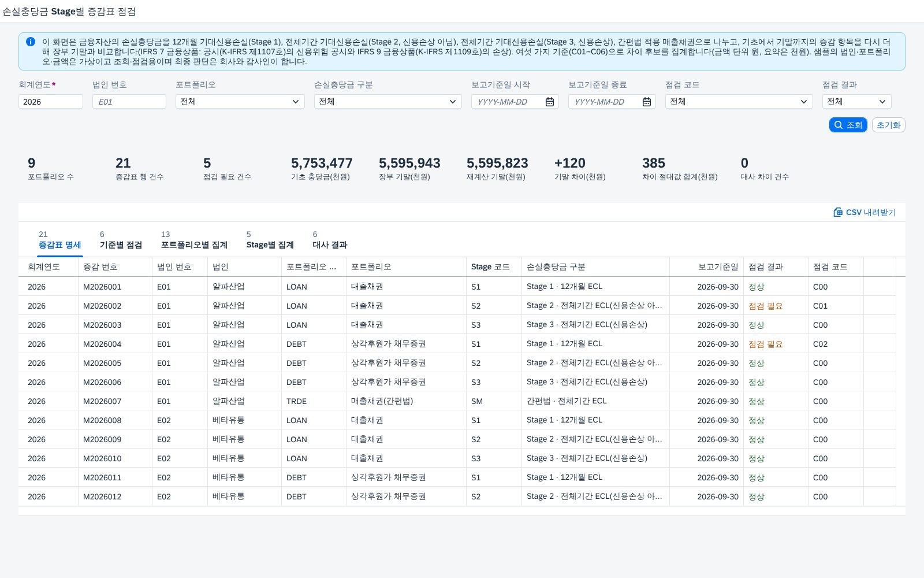Click the 손실충당금 구분 column header

(x=595, y=267)
